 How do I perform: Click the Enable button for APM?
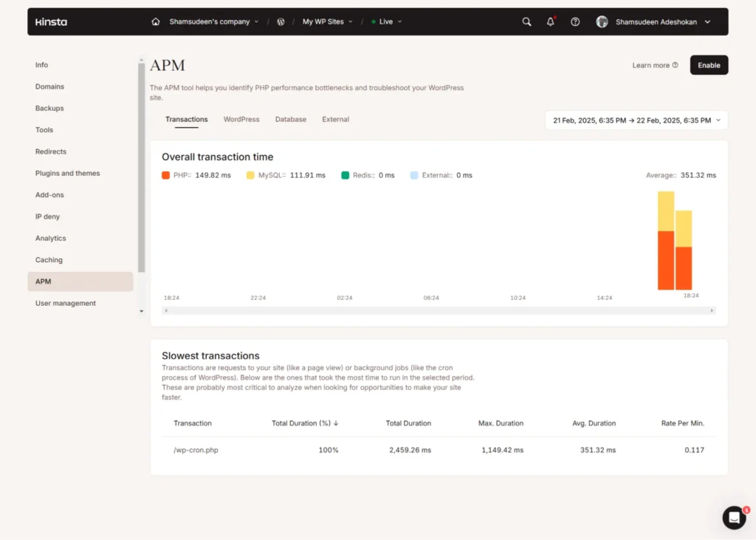point(708,65)
